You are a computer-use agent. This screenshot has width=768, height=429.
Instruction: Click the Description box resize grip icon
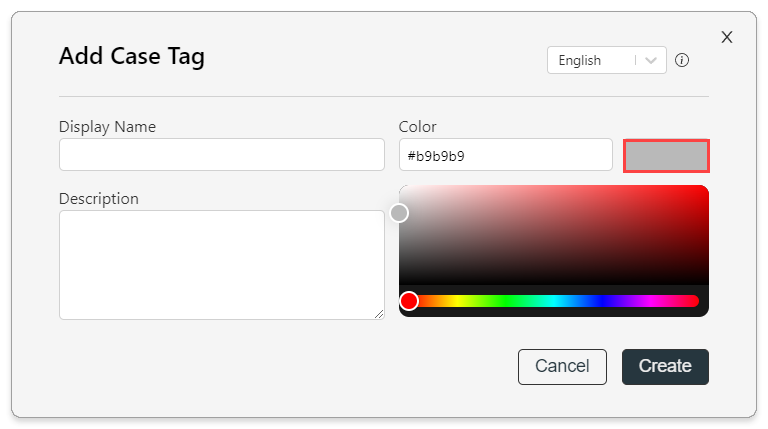379,314
